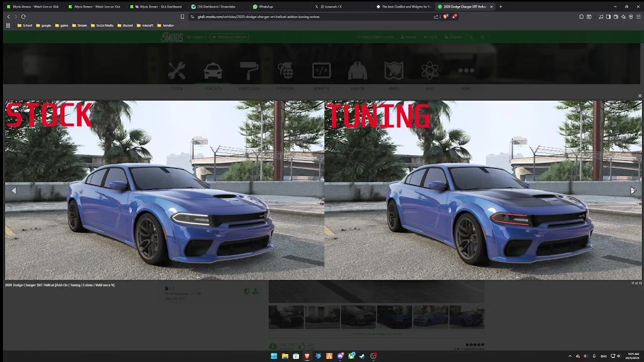Open the share icon in the address bar
644x362 pixels.
[436, 17]
